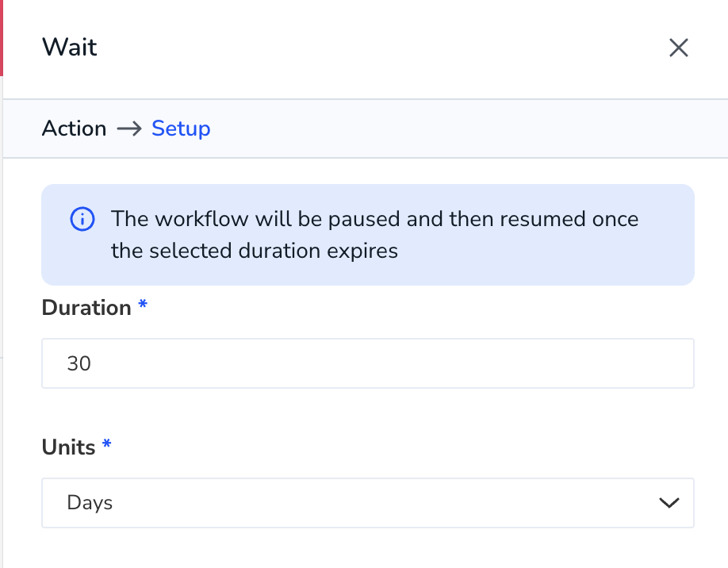Click the text 'the selected duration expires'
The image size is (728, 568).
pos(255,251)
